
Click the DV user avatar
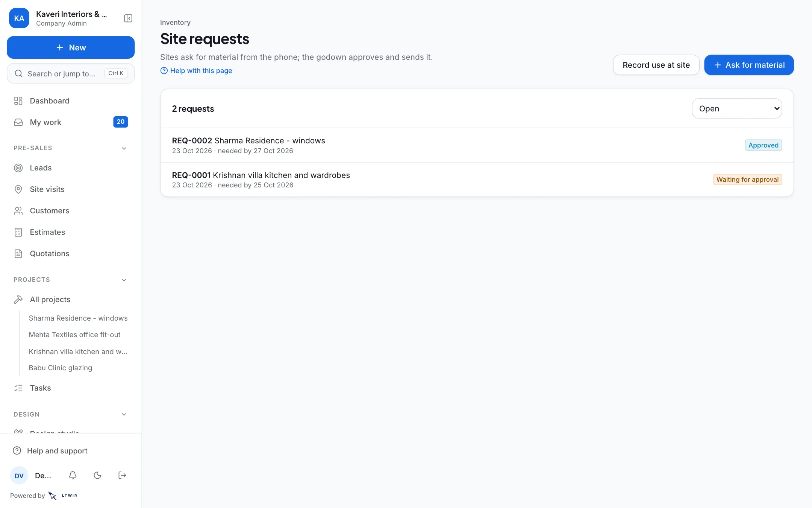[19, 476]
